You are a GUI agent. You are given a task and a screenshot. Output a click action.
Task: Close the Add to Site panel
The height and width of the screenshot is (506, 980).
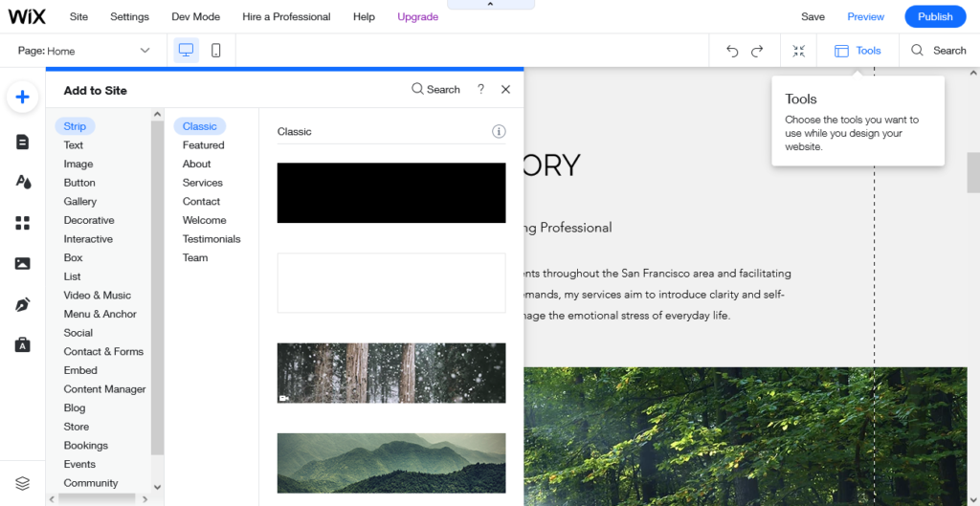point(505,89)
